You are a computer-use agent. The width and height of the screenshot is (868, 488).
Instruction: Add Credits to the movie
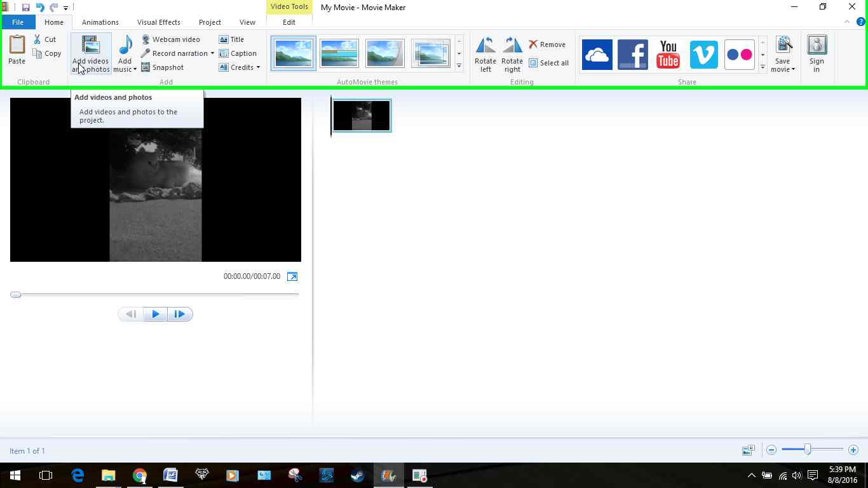[x=236, y=67]
